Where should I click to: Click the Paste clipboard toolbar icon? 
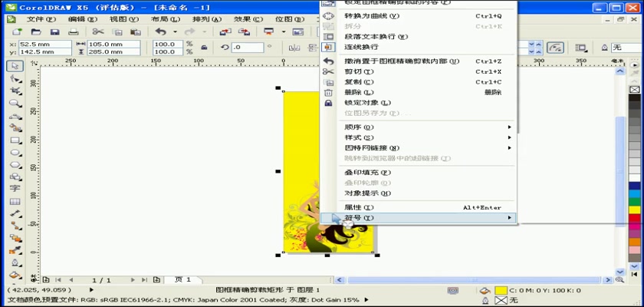point(136,31)
